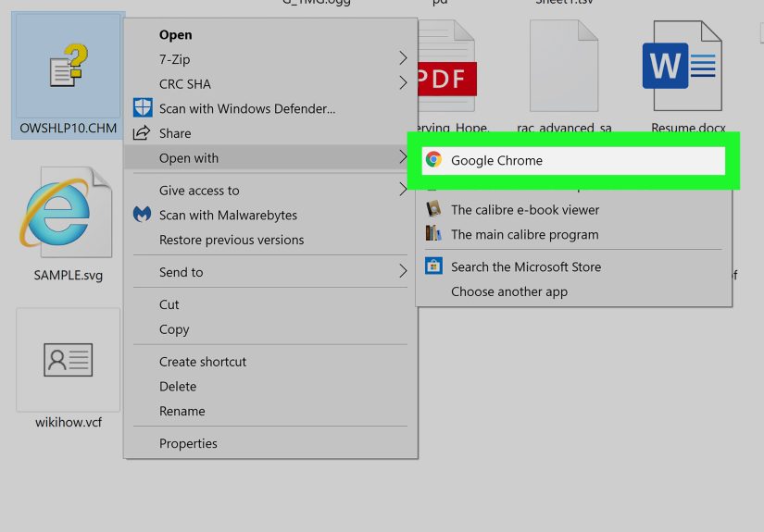This screenshot has width=764, height=532.
Task: Select Choose another app
Action: point(573,291)
